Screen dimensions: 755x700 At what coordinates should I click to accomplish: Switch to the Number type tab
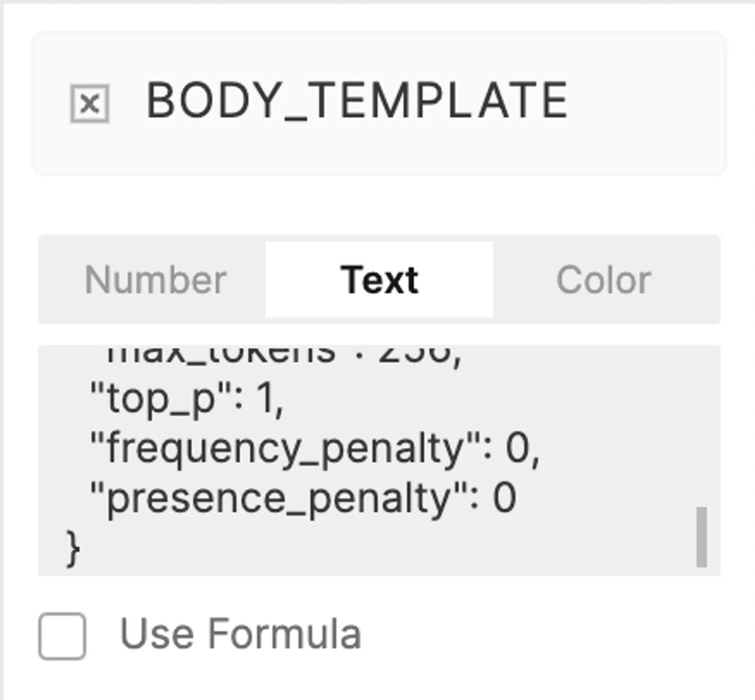click(x=155, y=280)
